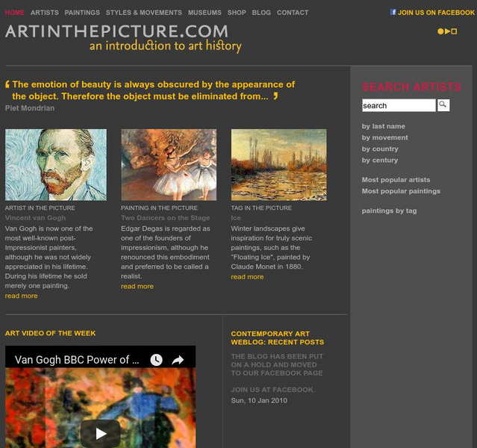
Task: Click the search magnifier icon button
Action: coord(443,105)
